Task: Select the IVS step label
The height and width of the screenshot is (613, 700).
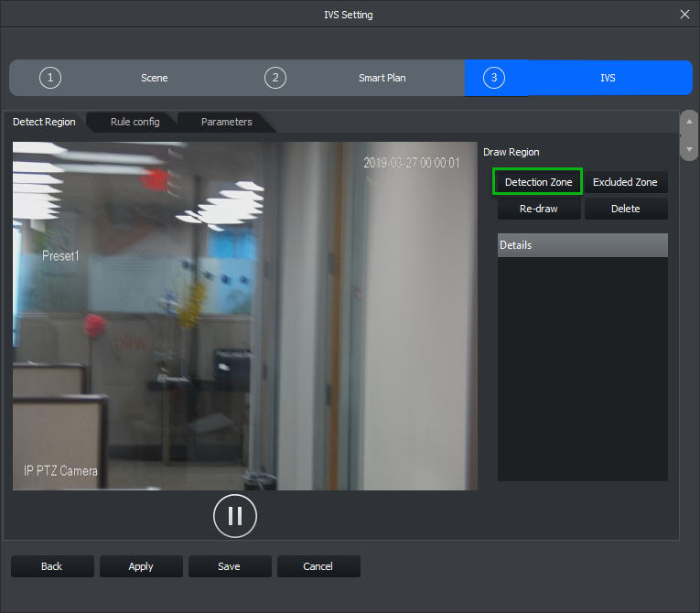Action: (x=608, y=78)
